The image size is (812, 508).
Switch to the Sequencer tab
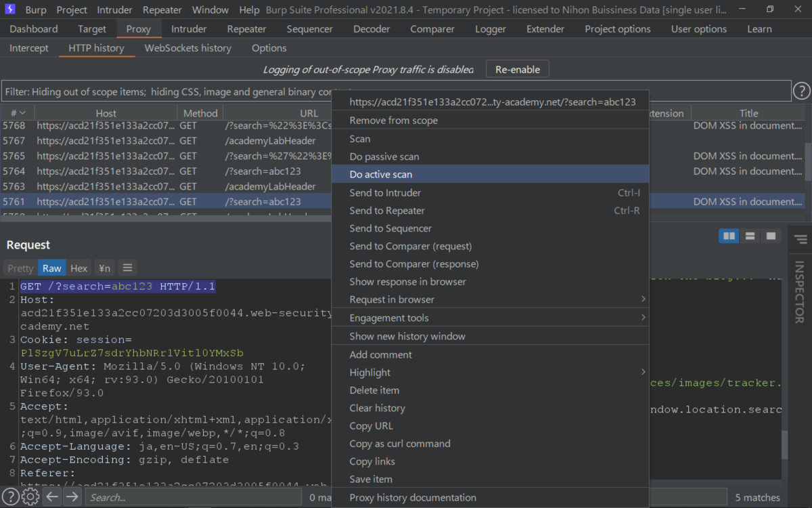point(310,29)
